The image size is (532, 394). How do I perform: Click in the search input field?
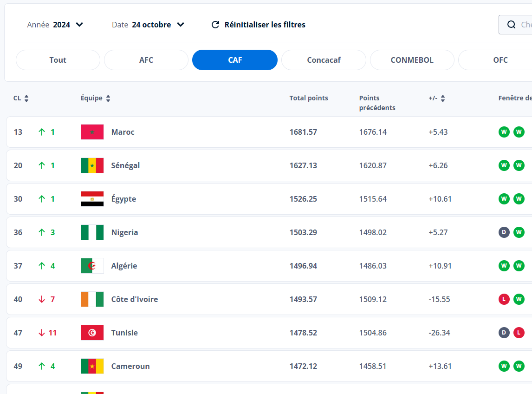click(x=526, y=25)
